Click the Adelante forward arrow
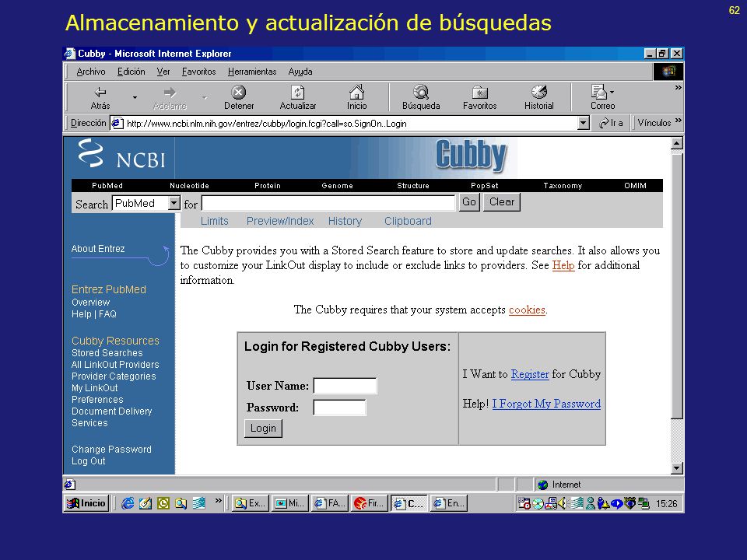 [x=170, y=93]
